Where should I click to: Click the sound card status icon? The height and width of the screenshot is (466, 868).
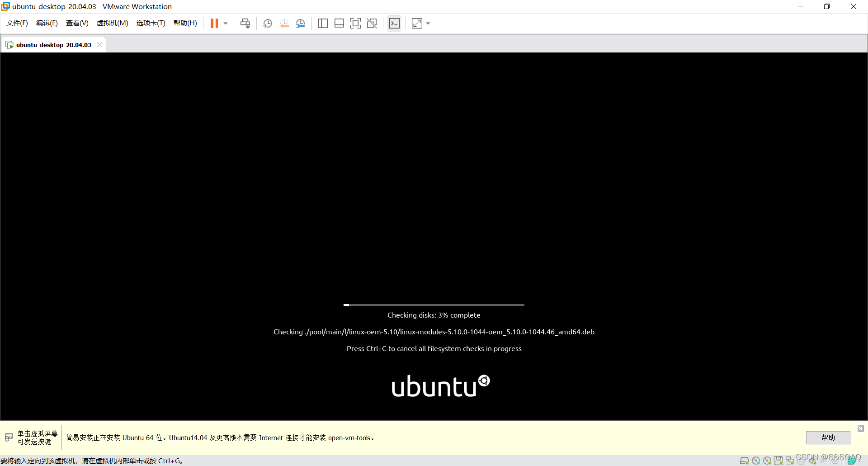(x=812, y=461)
